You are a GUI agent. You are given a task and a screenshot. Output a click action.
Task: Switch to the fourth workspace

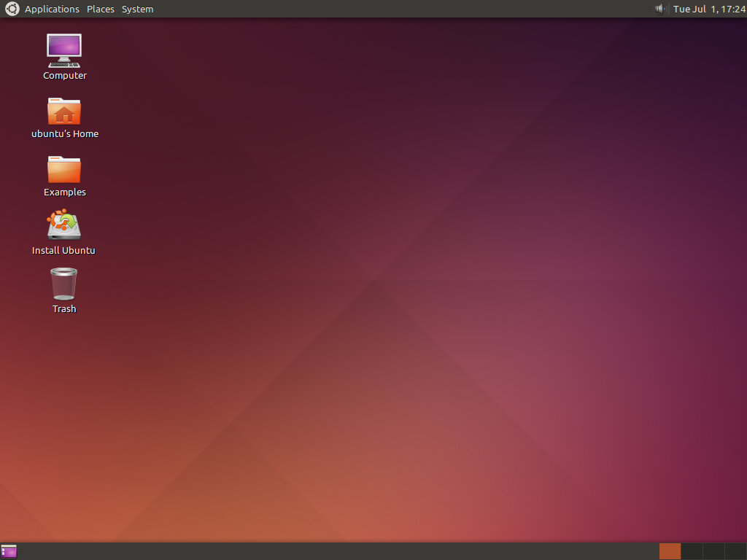click(x=735, y=551)
